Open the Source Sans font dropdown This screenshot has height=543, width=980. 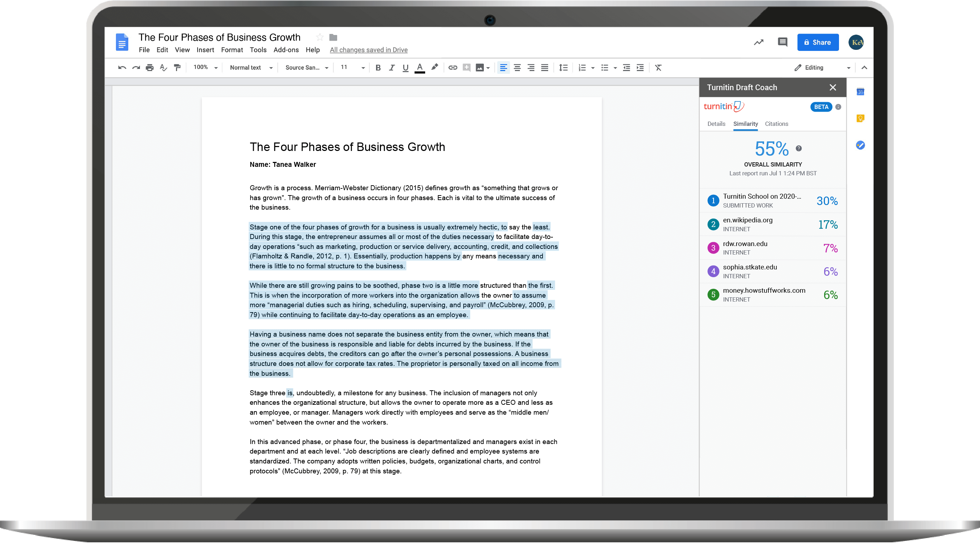[307, 68]
